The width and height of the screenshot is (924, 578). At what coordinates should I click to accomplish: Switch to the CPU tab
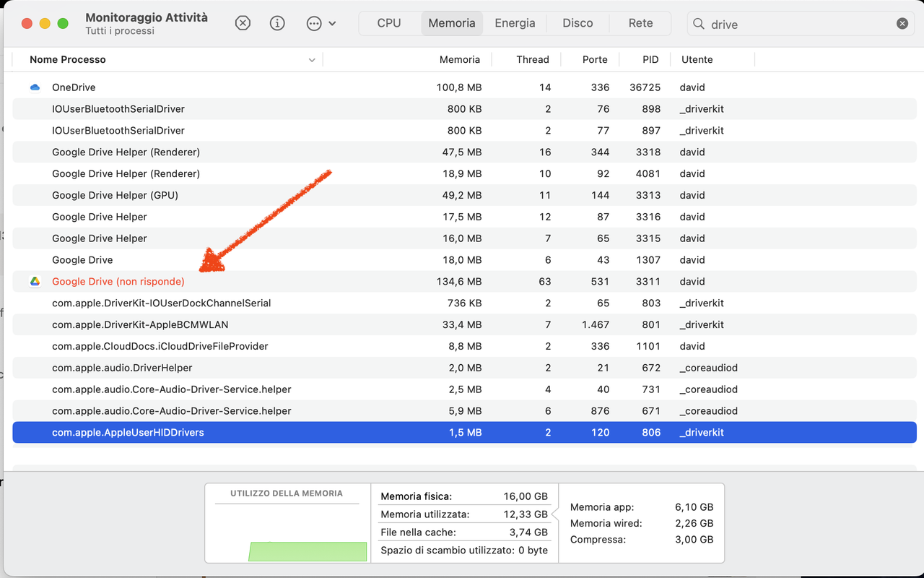[389, 23]
